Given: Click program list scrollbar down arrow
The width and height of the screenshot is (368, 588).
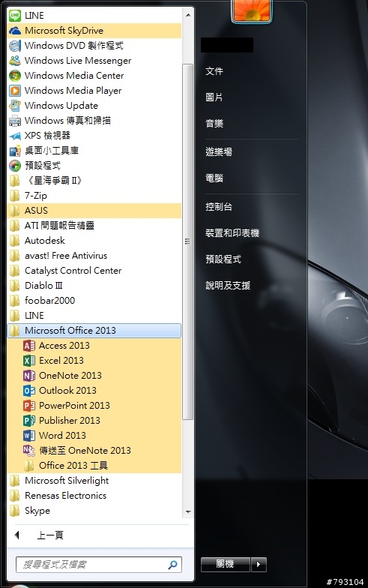Looking at the screenshot, I should (x=188, y=511).
